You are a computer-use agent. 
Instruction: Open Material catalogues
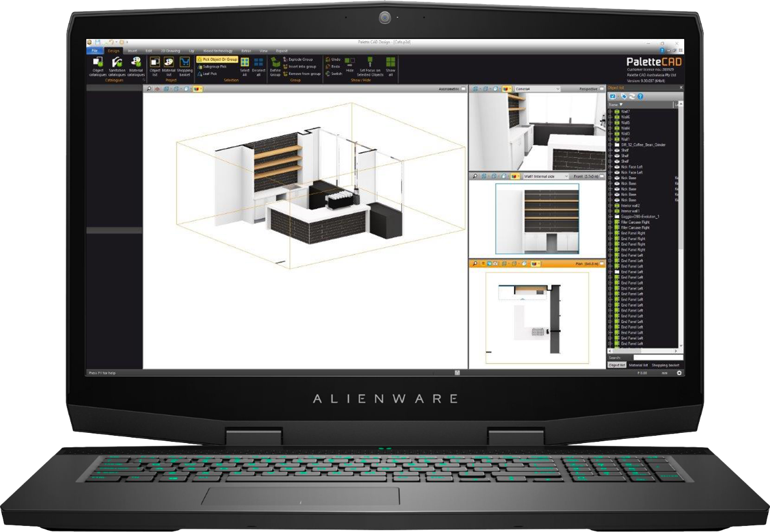[136, 66]
